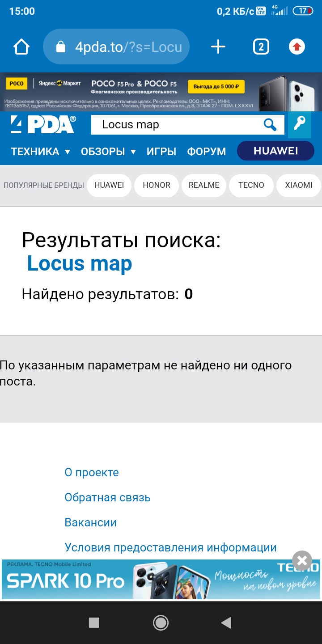Tap the Locus map results heading
322x644 pixels.
80,264
